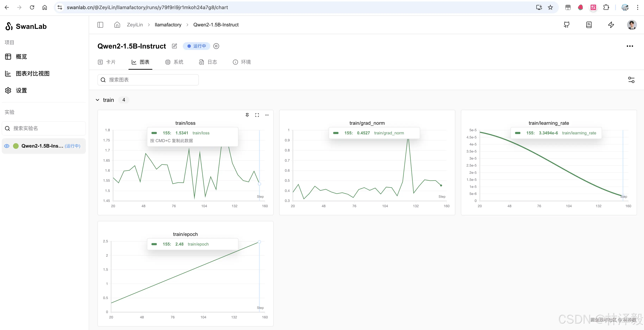Open experiment three-dot options menu
Image resolution: width=644 pixels, height=330 pixels.
[630, 46]
